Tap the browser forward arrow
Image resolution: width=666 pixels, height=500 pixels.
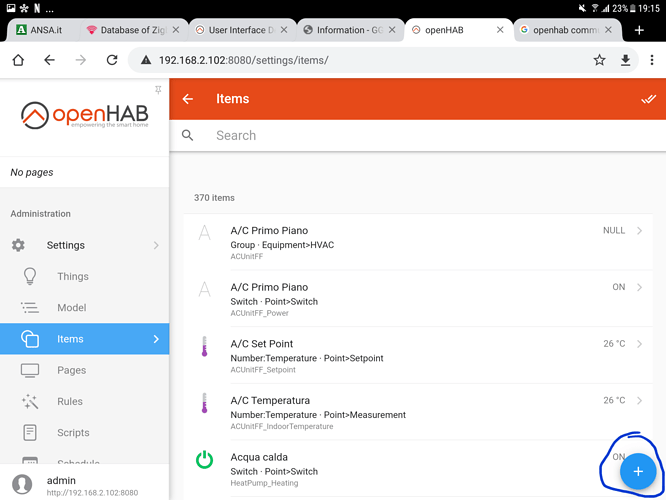(x=81, y=60)
